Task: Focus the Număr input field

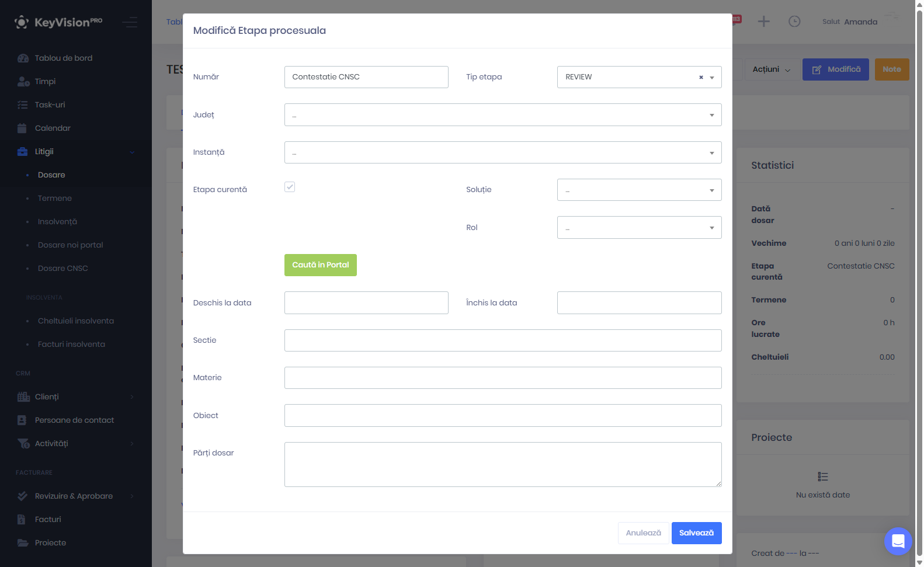Action: [x=366, y=77]
